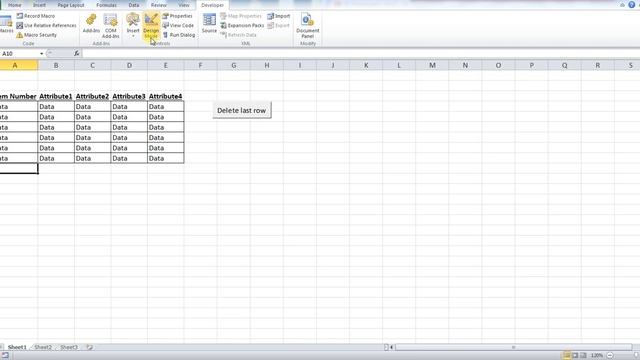
Task: Open the Review tab
Action: coord(159,5)
